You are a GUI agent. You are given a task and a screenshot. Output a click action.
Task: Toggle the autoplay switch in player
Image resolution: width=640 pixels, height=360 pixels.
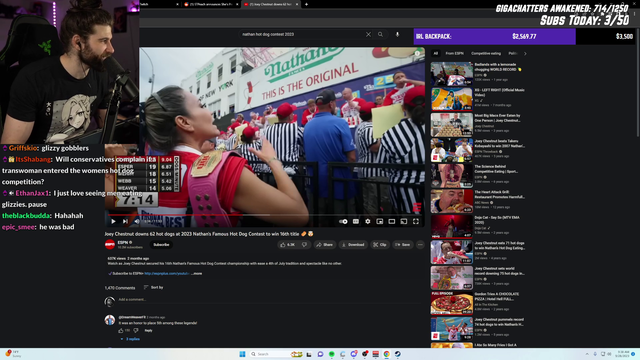point(343,221)
